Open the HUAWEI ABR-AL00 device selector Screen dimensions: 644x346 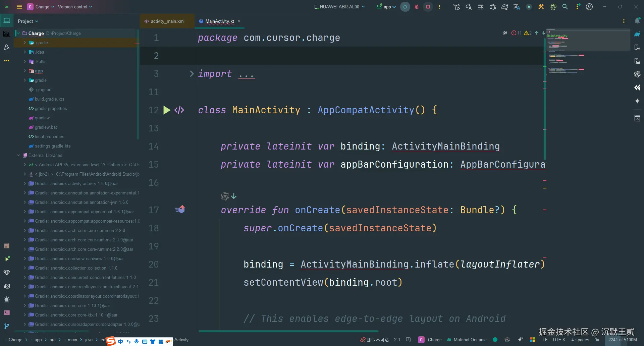click(339, 7)
